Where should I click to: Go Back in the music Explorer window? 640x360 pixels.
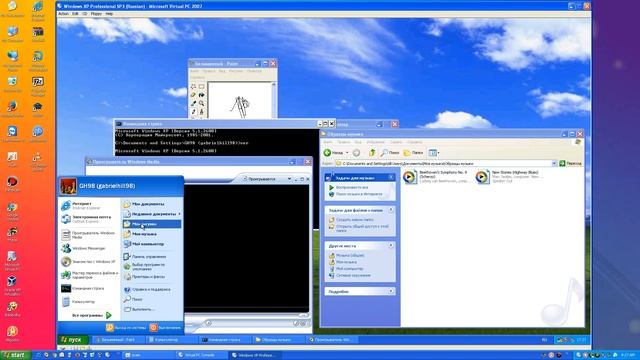333,153
